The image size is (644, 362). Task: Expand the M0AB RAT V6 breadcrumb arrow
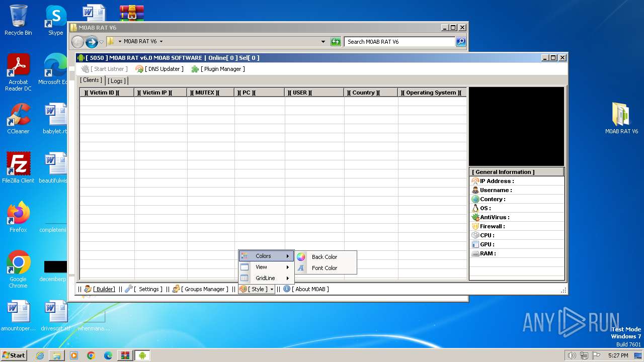point(161,42)
